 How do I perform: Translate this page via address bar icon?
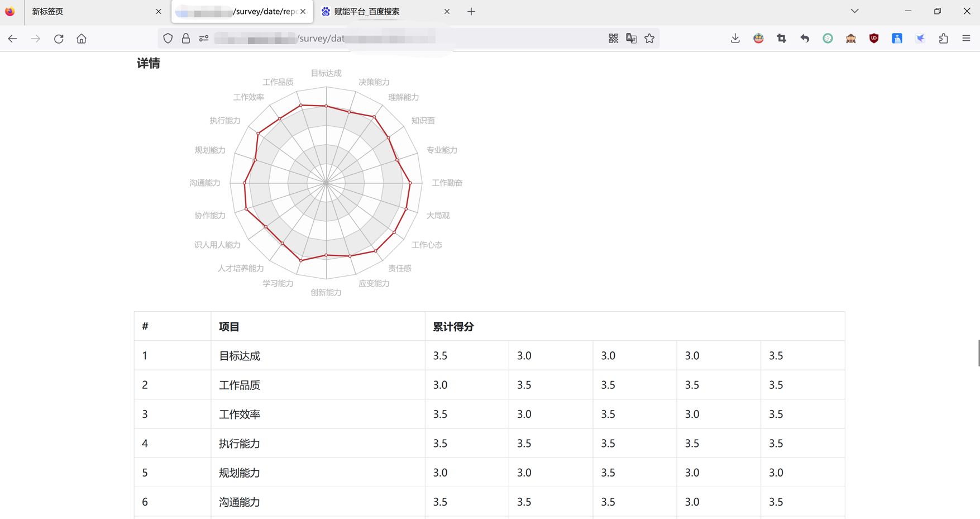(x=632, y=39)
